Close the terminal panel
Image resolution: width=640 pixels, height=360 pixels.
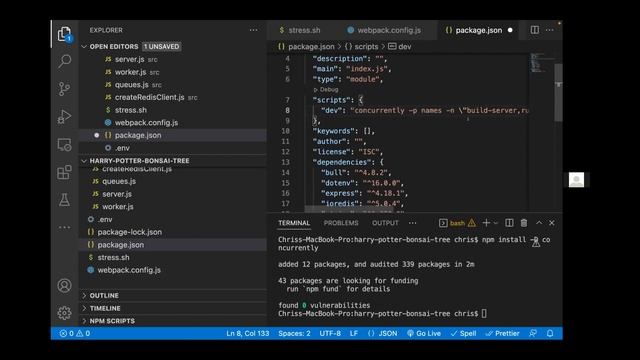tap(552, 223)
